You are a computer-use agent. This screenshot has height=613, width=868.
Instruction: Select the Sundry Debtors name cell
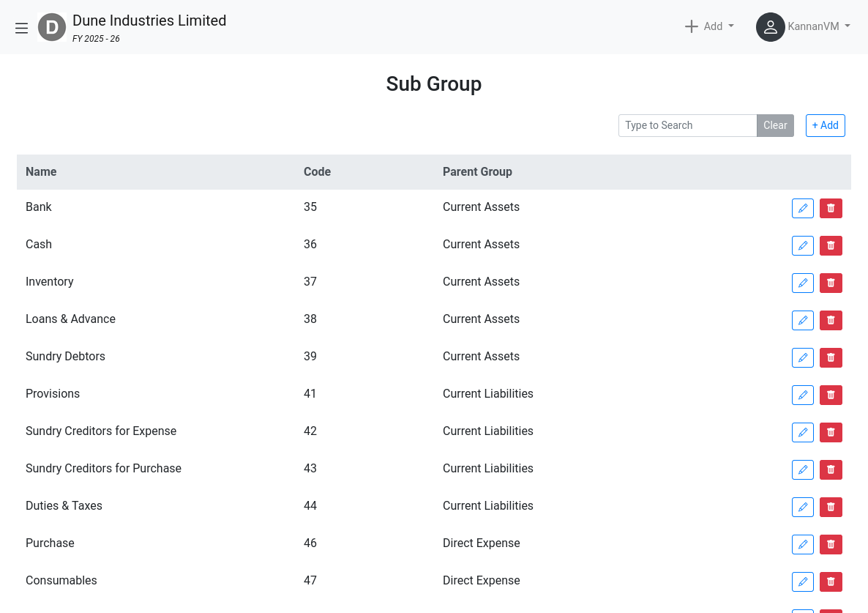pos(65,357)
